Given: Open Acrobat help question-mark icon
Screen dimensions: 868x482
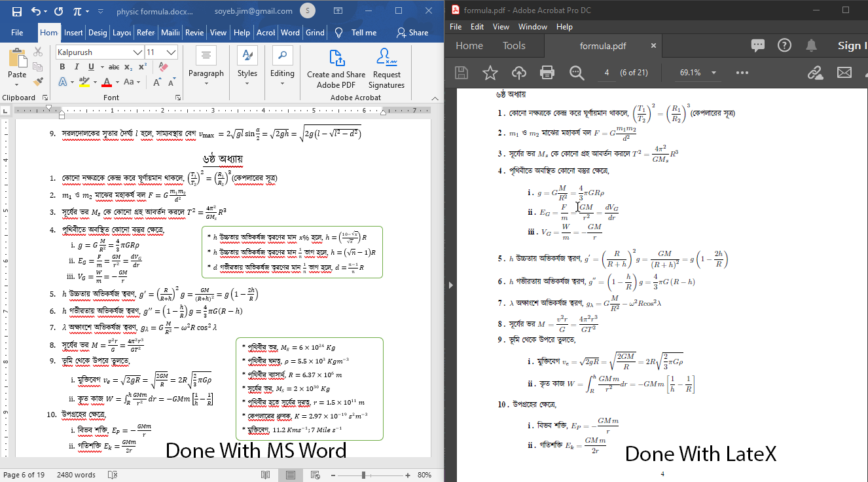Looking at the screenshot, I should tap(784, 45).
